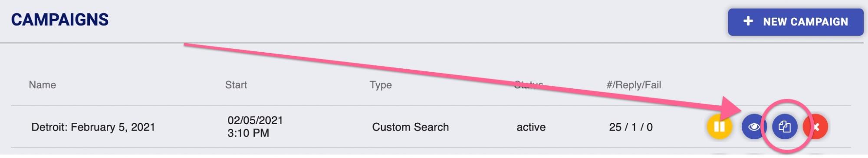Select the 3:10 PM start time text

(x=248, y=133)
